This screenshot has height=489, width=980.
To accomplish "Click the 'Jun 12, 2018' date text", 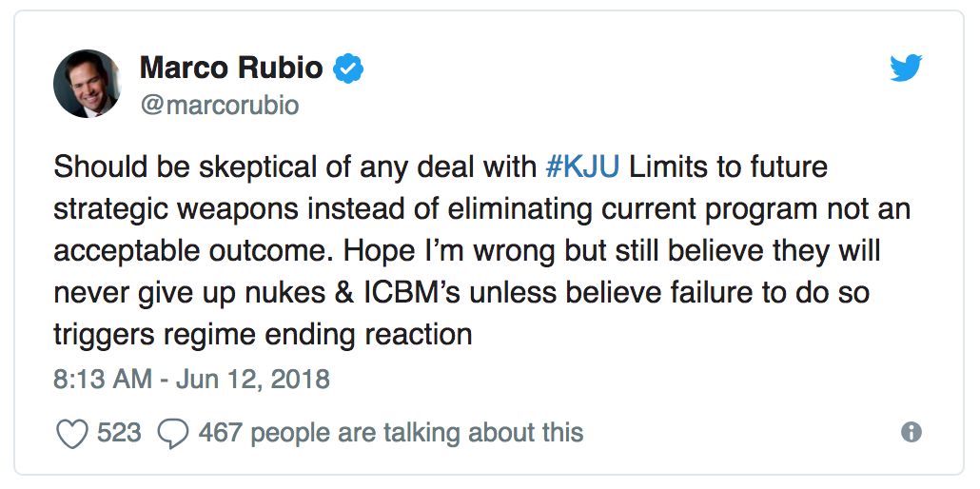I will [252, 379].
